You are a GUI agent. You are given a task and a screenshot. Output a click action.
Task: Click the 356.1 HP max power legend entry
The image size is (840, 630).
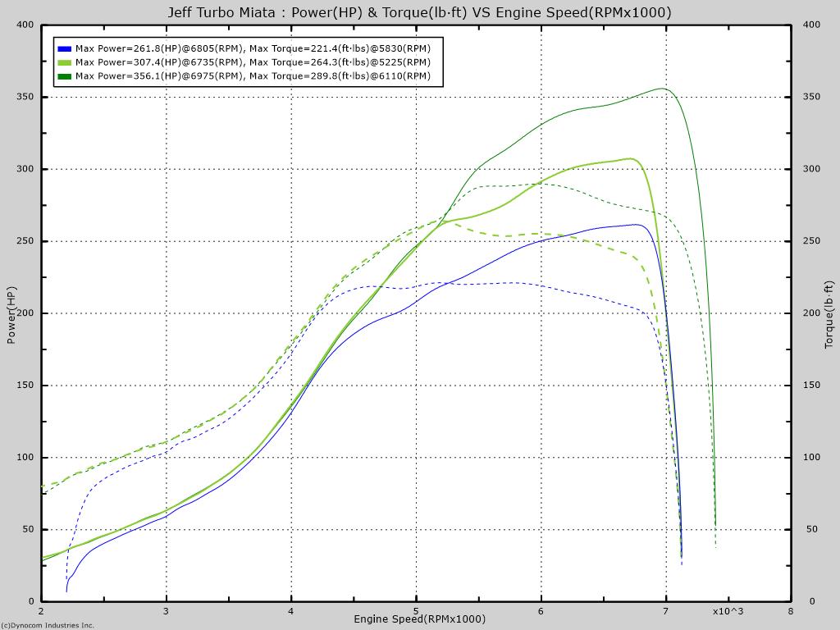[x=252, y=76]
